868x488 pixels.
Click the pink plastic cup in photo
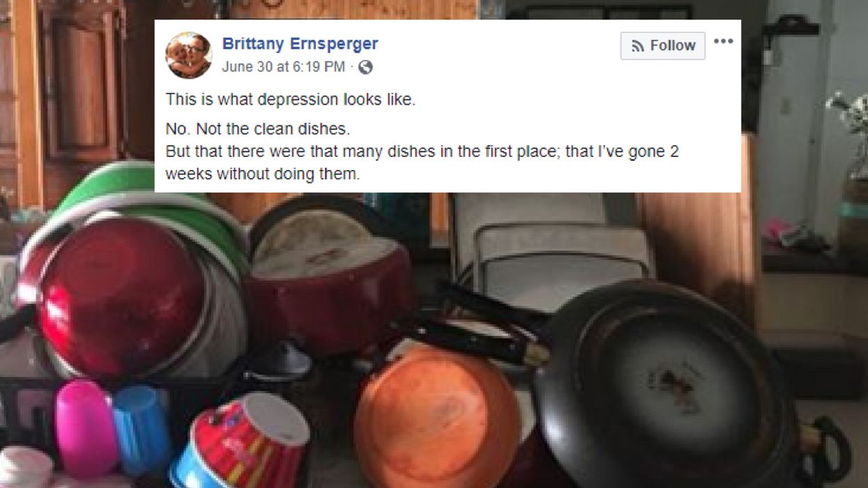click(86, 428)
